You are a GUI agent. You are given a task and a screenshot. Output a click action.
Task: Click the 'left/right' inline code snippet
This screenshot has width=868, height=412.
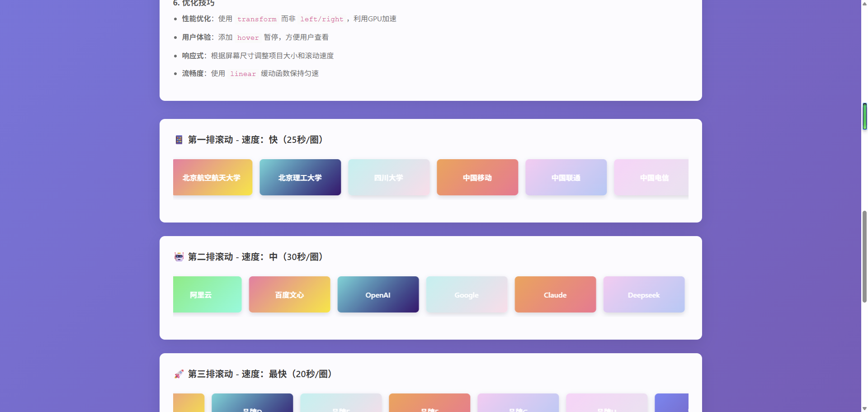point(321,19)
